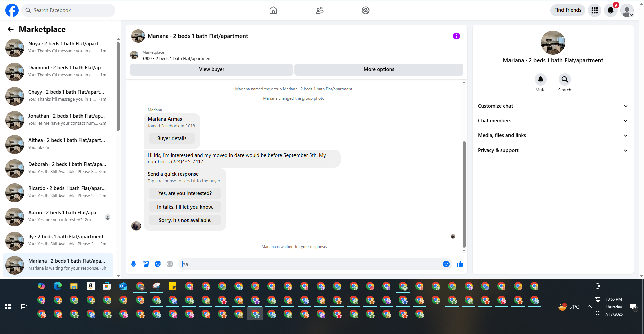Click the Facebook logo icon
644x334 pixels.
pos(12,10)
